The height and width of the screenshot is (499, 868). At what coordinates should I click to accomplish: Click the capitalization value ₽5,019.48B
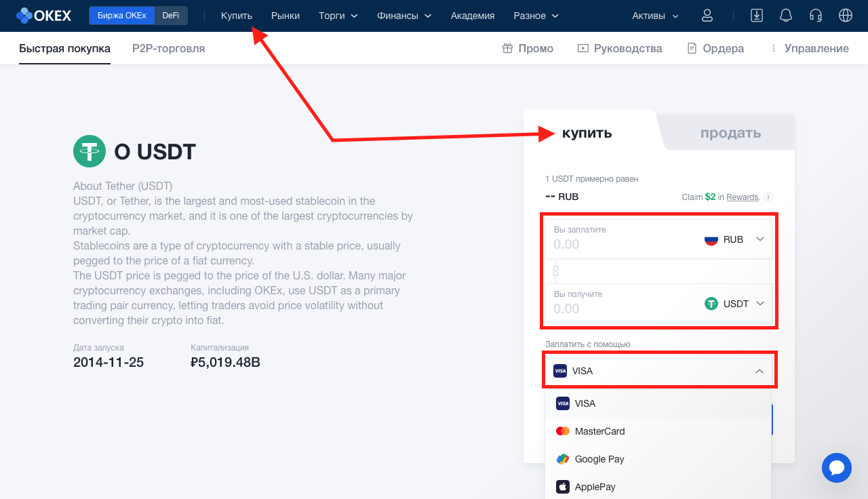point(226,362)
